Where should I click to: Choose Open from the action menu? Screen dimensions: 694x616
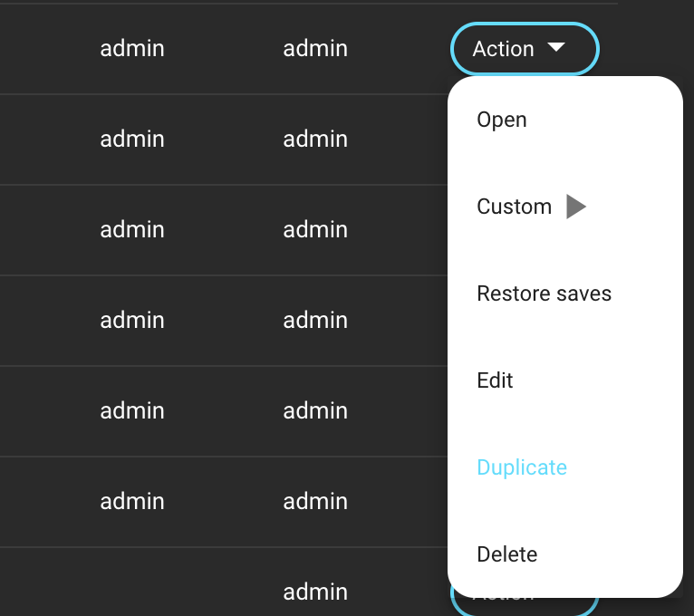[502, 120]
